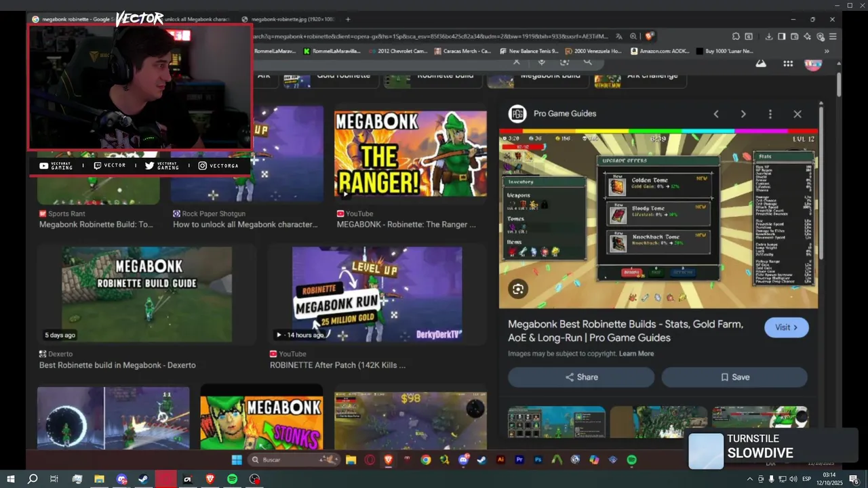
Task: Click the Google results page scrollbar
Action: [x=838, y=83]
